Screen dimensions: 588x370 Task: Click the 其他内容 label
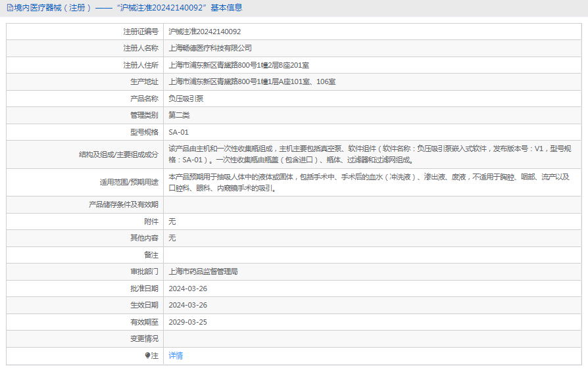click(x=144, y=238)
